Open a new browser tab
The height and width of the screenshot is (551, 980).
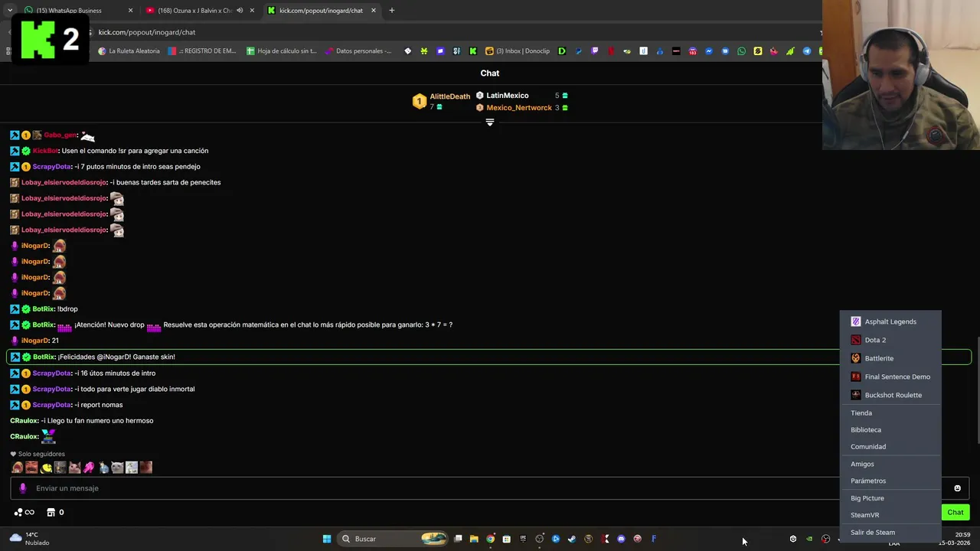click(391, 11)
